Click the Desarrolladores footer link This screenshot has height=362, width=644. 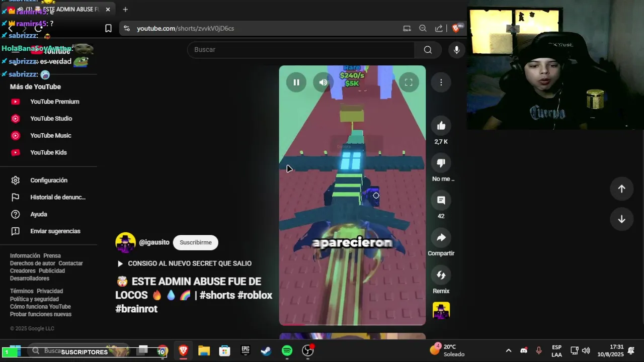pyautogui.click(x=30, y=278)
